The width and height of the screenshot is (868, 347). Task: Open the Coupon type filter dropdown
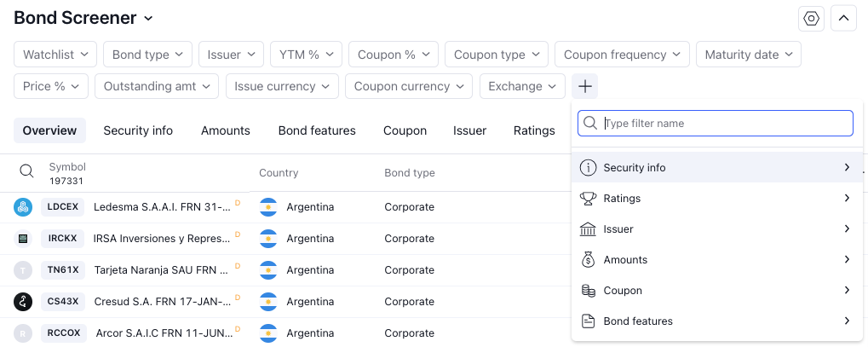497,55
